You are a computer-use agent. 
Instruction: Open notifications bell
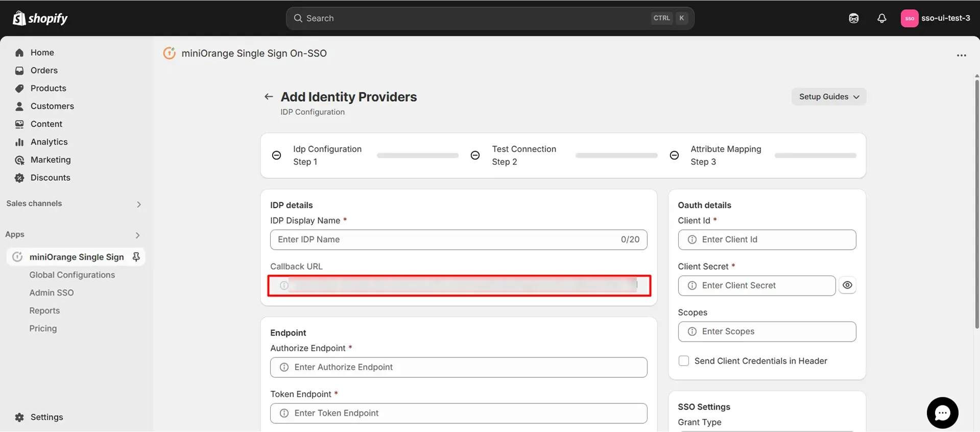(881, 18)
